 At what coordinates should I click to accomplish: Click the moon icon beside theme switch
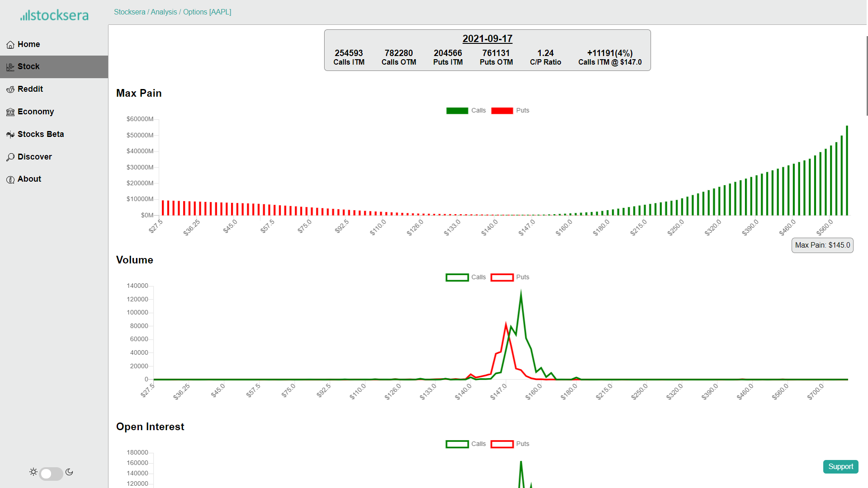coord(69,472)
